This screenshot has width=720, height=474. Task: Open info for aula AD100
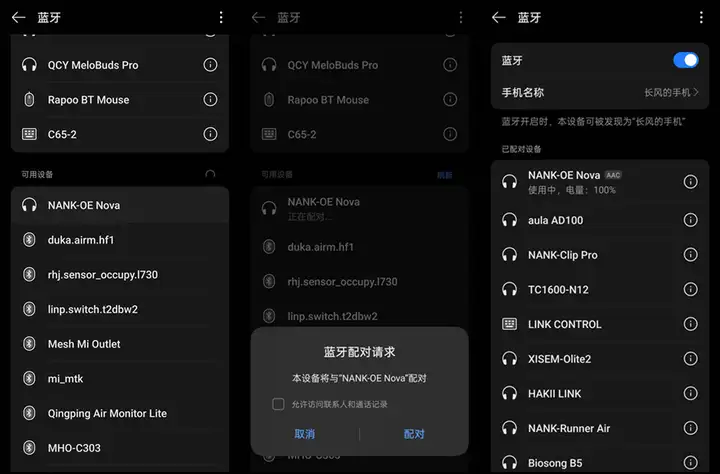click(x=690, y=220)
